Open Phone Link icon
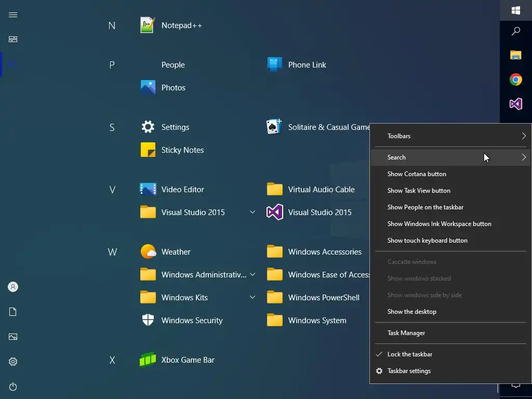 pyautogui.click(x=274, y=64)
